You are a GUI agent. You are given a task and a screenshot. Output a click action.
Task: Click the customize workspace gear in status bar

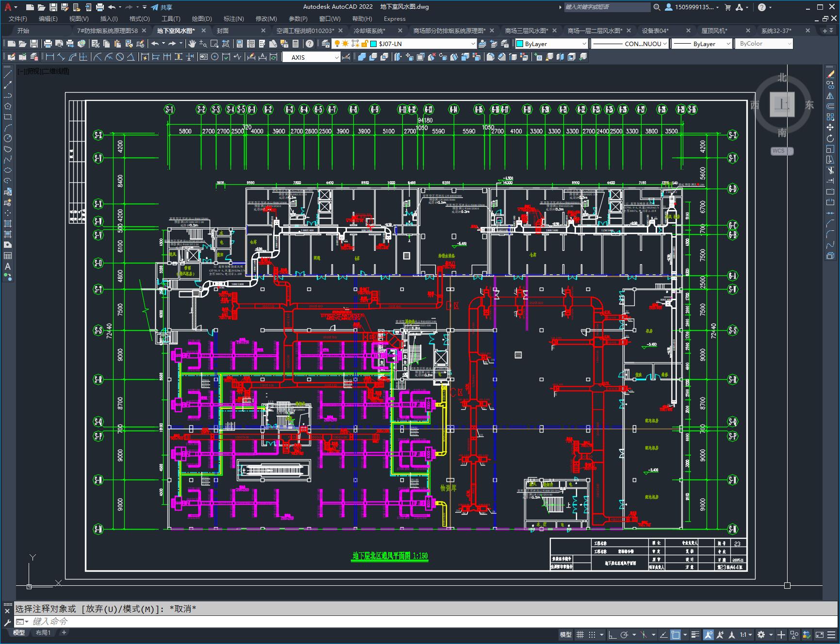tap(761, 634)
